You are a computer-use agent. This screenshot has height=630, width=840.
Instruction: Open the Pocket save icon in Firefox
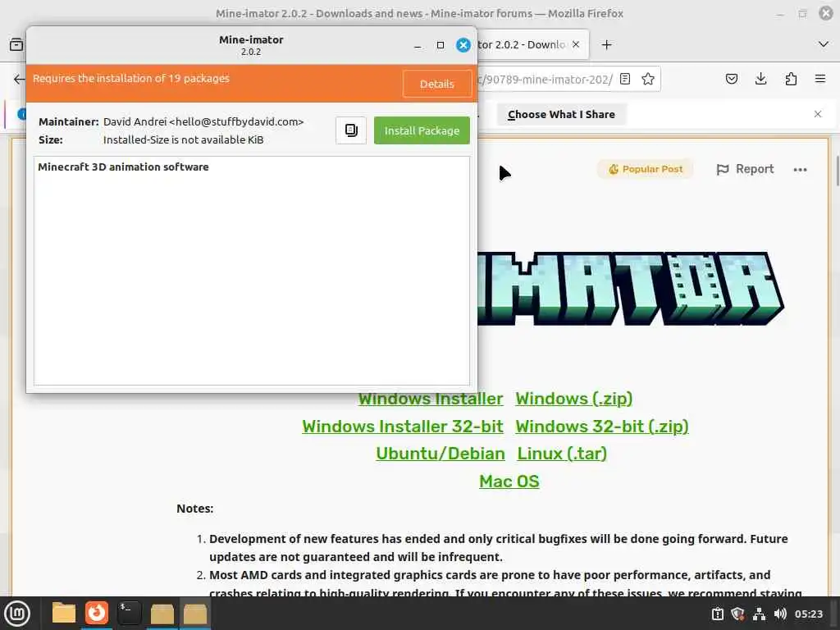731,80
